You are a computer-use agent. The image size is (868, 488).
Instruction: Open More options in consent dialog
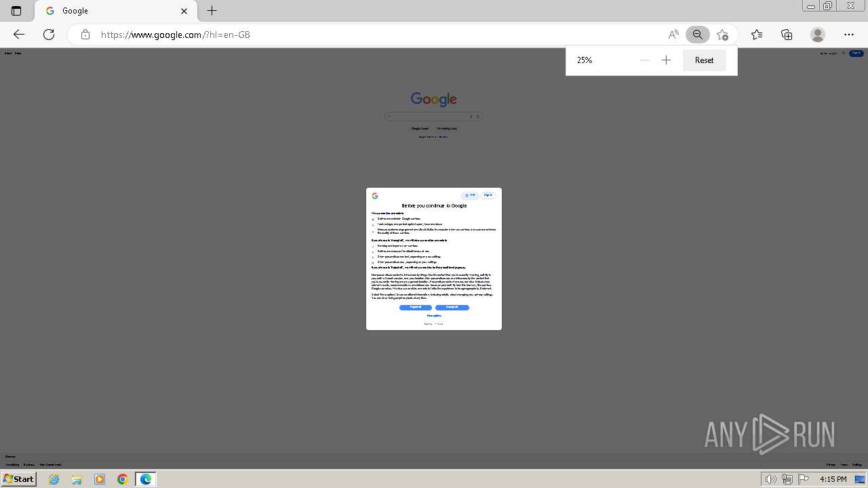point(434,315)
